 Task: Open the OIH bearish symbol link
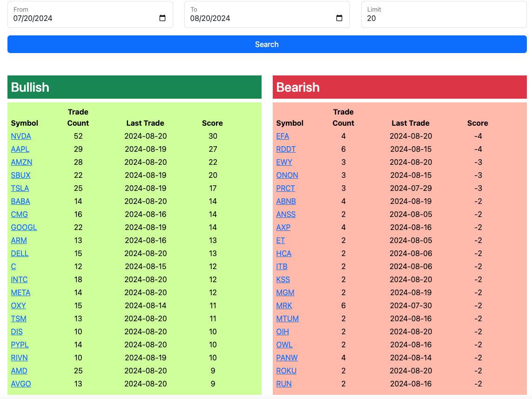283,332
